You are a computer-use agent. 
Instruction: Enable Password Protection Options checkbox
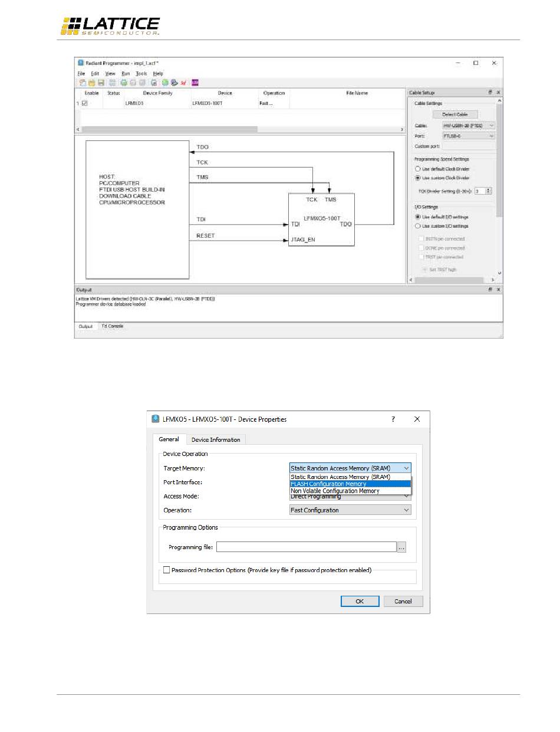167,570
